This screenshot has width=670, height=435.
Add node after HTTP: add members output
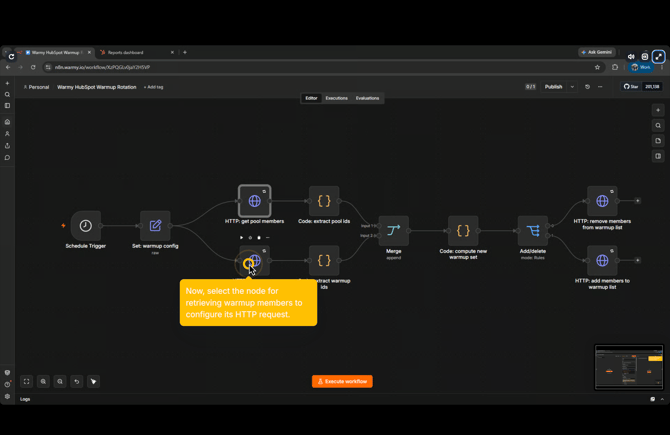[x=638, y=260]
